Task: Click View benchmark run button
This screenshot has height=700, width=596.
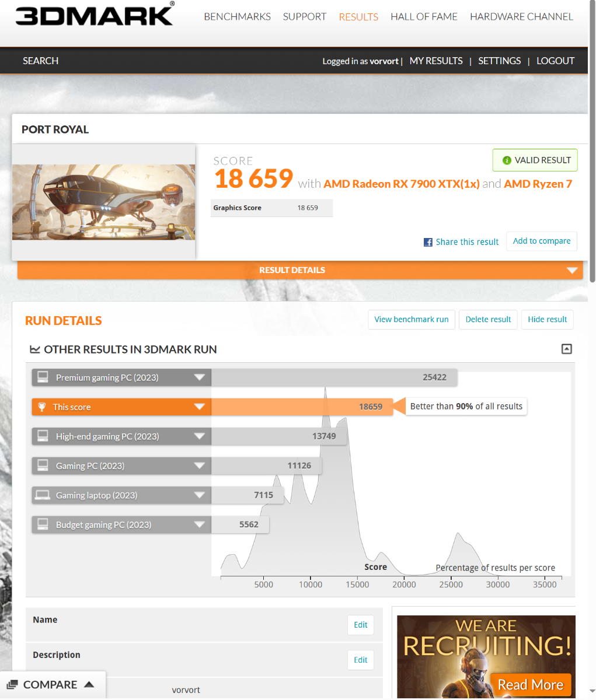Action: [412, 319]
